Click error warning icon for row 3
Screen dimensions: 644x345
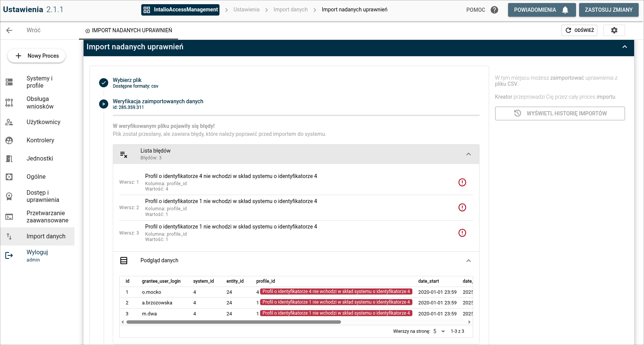pyautogui.click(x=462, y=233)
